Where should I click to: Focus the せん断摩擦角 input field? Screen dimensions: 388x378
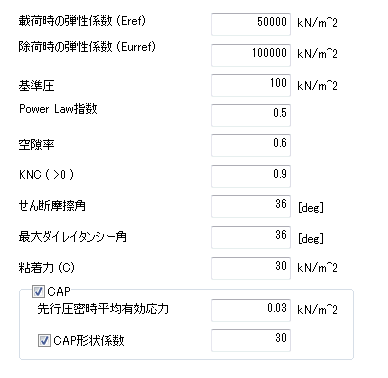tap(251, 206)
